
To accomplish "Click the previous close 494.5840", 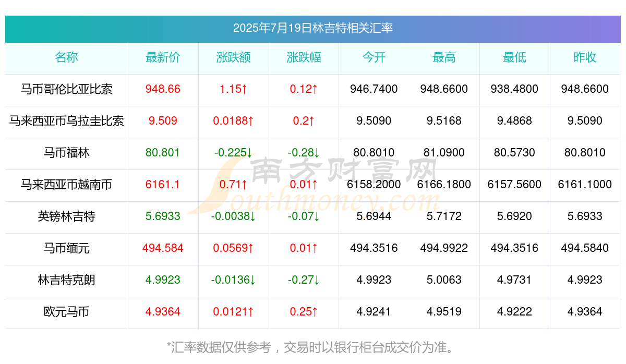I will coord(585,248).
